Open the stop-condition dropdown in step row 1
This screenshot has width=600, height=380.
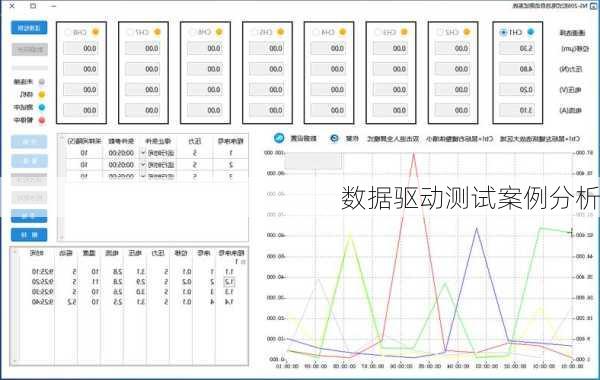click(143, 153)
